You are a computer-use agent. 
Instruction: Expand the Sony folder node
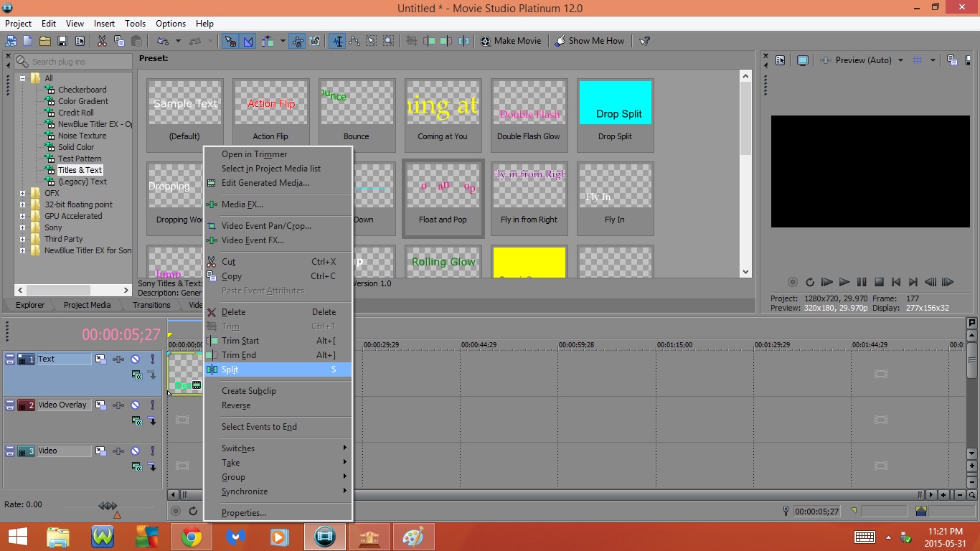click(23, 227)
